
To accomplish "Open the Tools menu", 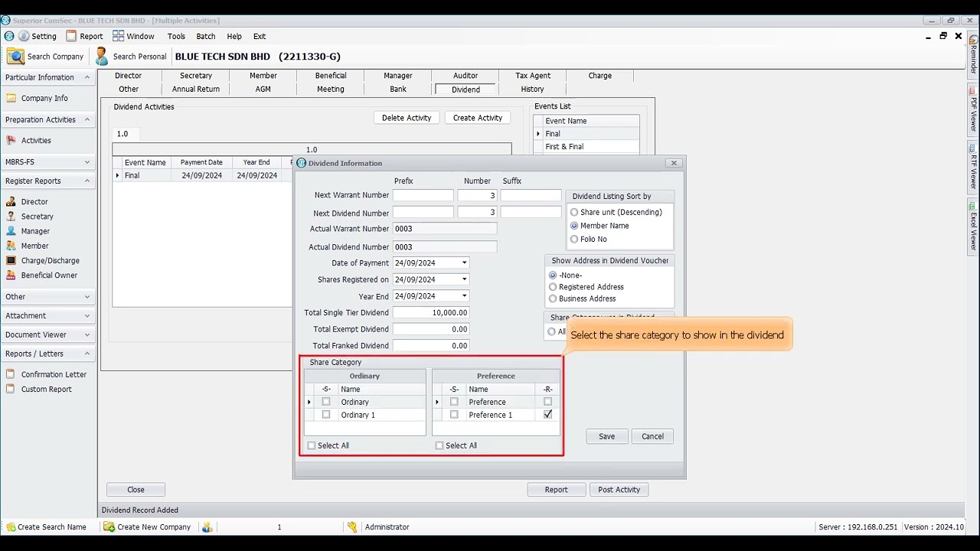I will [176, 36].
